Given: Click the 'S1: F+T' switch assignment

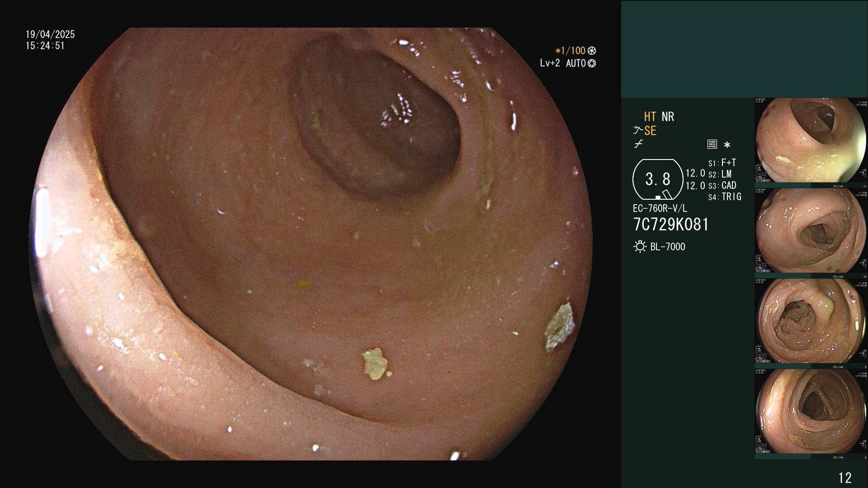Looking at the screenshot, I should coord(722,163).
